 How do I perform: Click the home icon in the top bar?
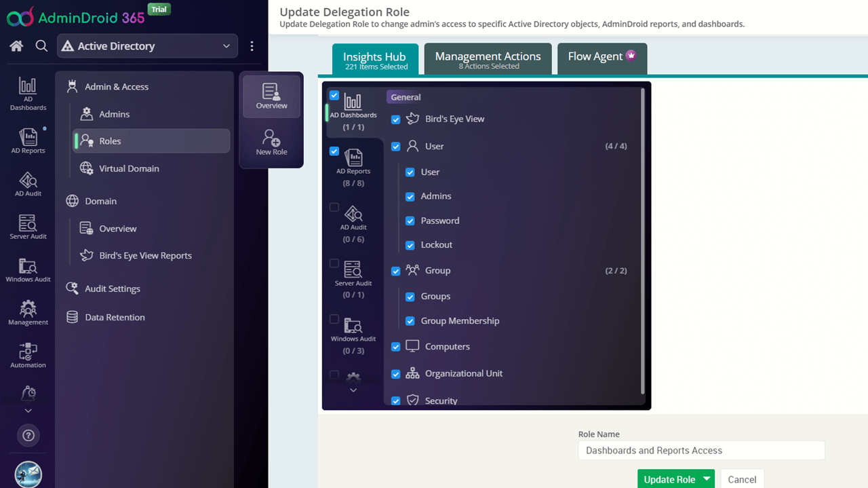coord(16,46)
